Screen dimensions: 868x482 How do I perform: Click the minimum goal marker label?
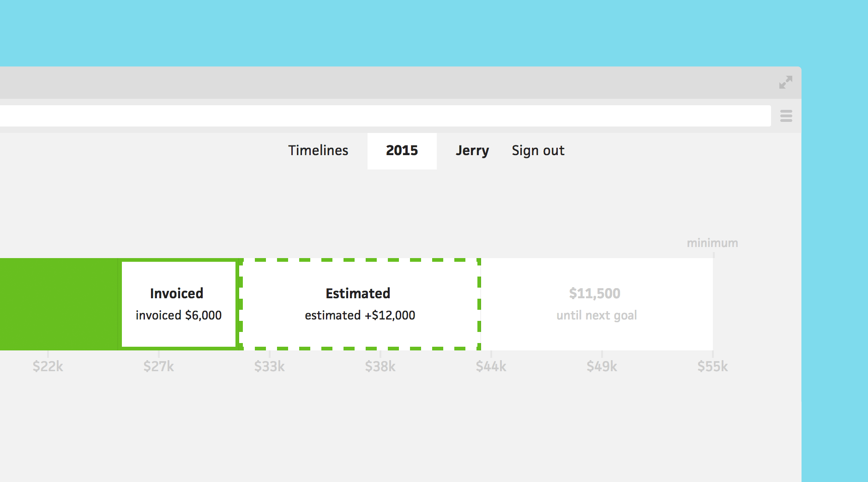712,243
